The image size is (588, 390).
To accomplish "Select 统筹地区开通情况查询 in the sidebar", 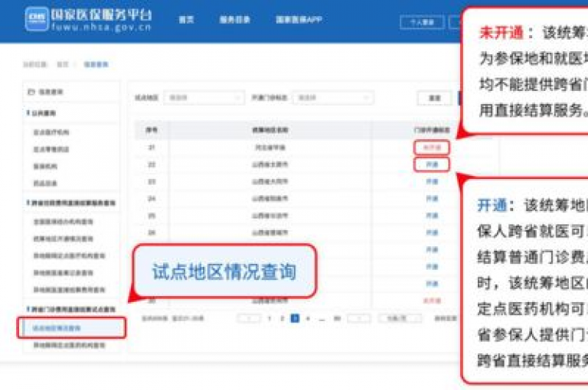I will click(63, 239).
